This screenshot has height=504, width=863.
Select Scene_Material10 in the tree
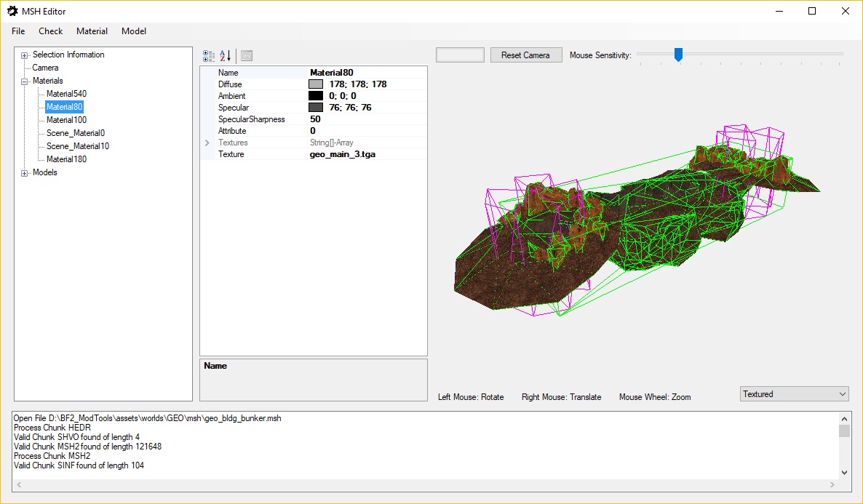pyautogui.click(x=78, y=145)
